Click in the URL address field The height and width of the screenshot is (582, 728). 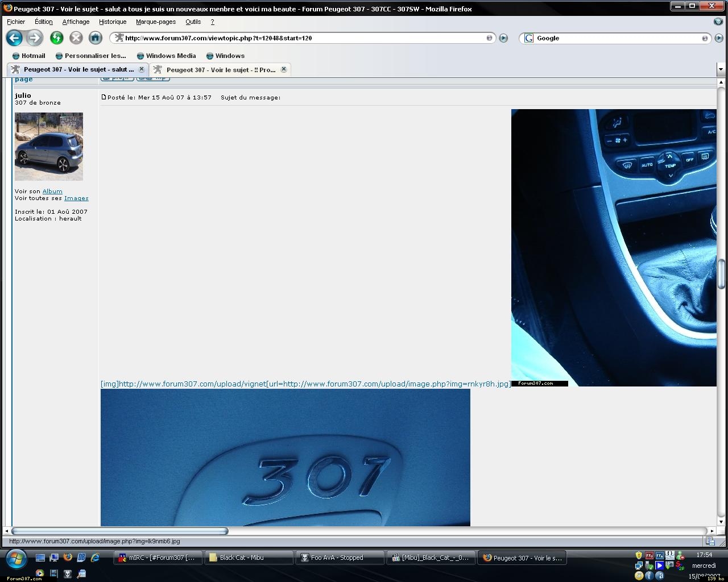coord(301,38)
